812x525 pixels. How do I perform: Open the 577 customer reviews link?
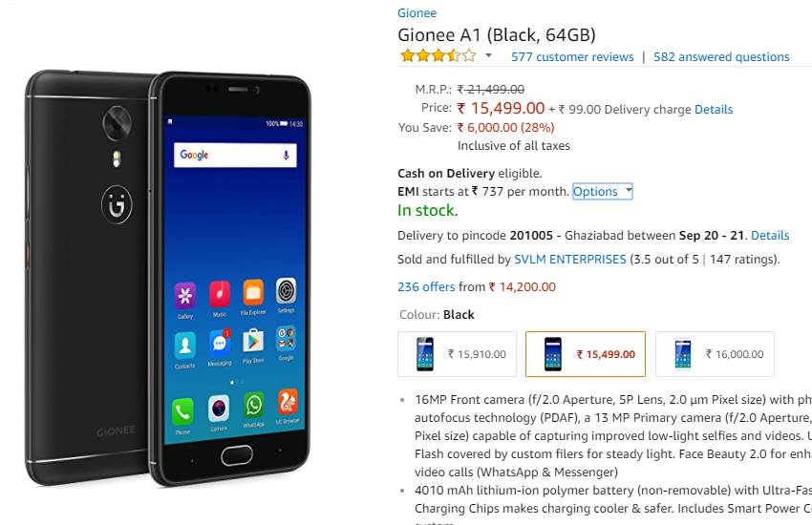coord(572,57)
